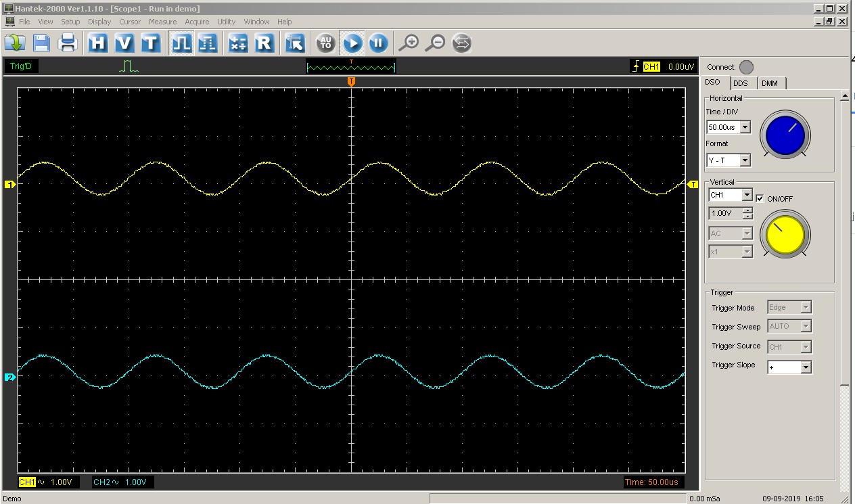Open trigger settings with T icon
The height and width of the screenshot is (504, 855).
[x=150, y=43]
